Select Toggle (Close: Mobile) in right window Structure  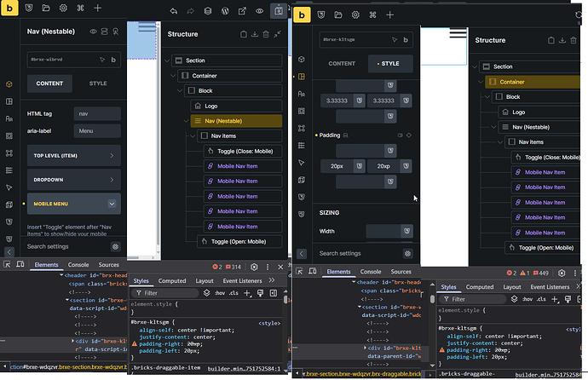[x=546, y=158]
